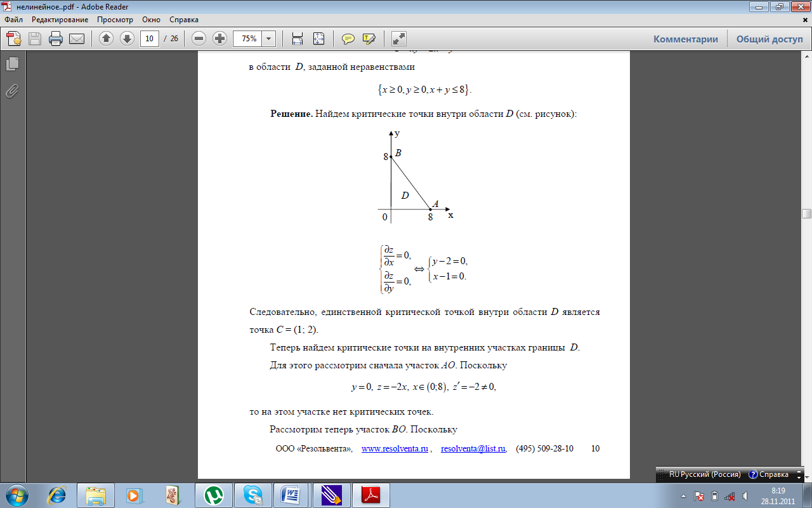Click the Adobe Reader taskbar button
The image size is (812, 508).
point(370,494)
